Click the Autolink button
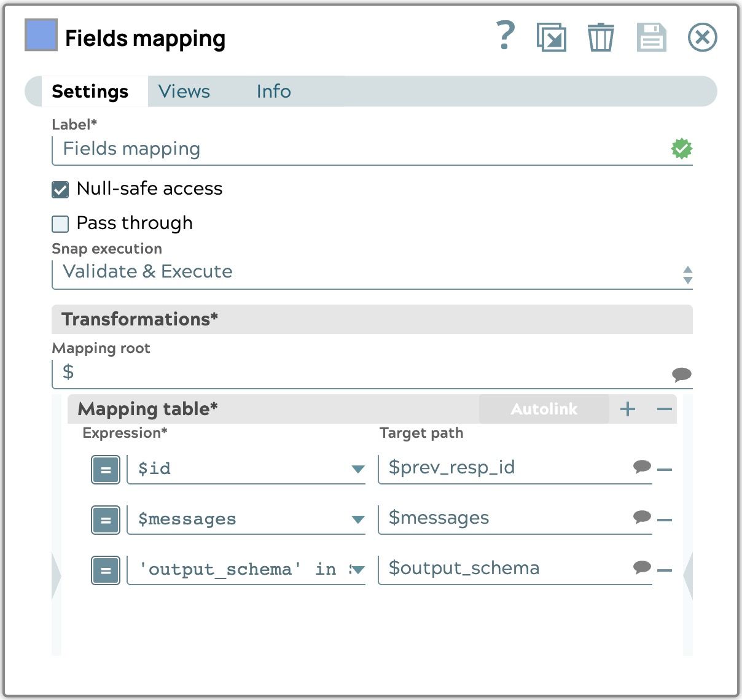Screen dimensions: 742x700 [544, 409]
